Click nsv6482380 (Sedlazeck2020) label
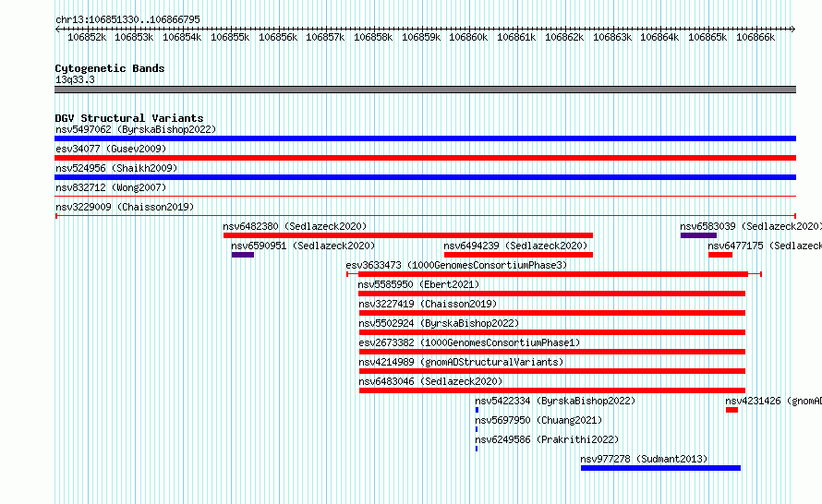Screen dimensions: 822x504 point(295,226)
